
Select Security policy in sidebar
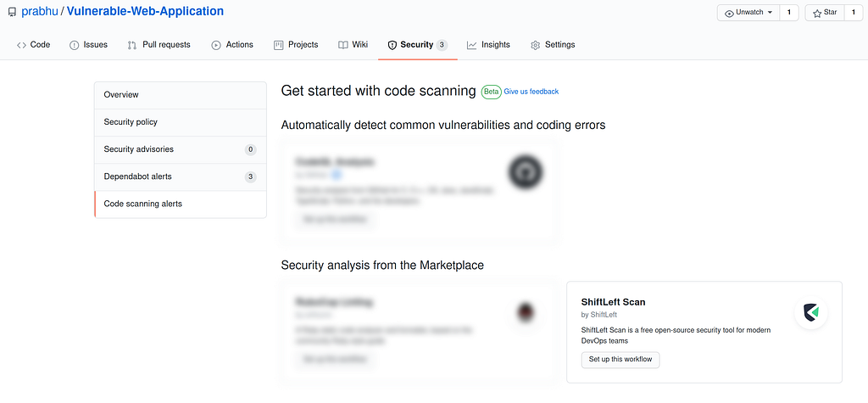pos(131,122)
